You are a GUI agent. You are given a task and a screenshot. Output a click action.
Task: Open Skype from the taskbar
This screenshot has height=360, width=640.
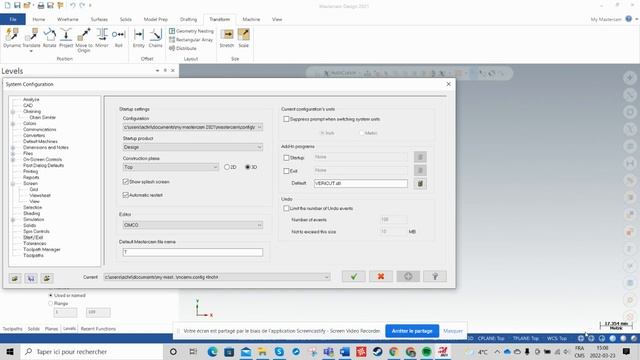click(279, 351)
